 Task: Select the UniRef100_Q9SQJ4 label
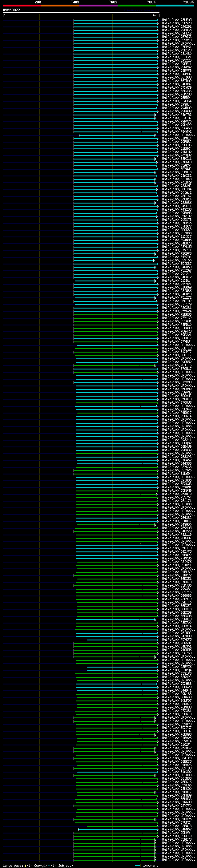tap(177, 104)
